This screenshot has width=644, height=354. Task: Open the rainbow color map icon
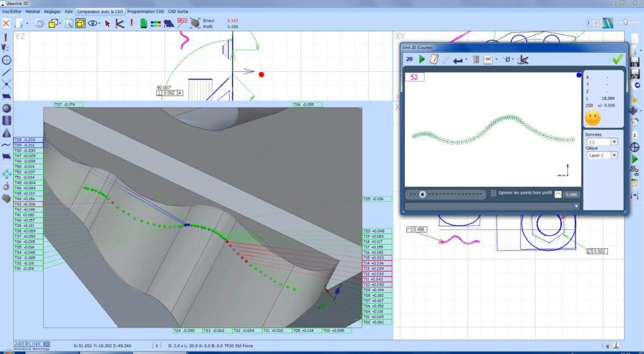[156, 24]
